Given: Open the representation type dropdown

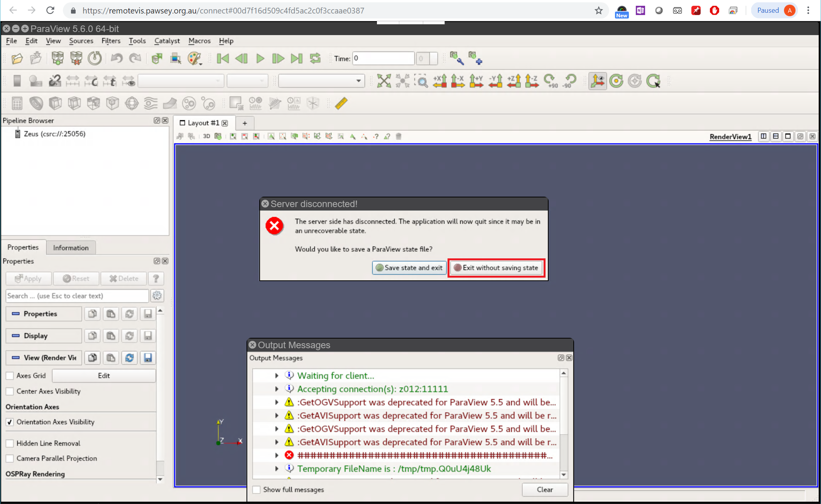Looking at the screenshot, I should pyautogui.click(x=321, y=81).
